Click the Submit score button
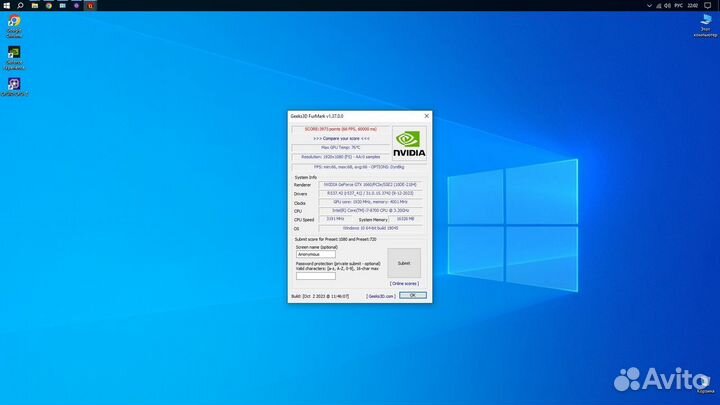The image size is (720, 405). pos(404,263)
